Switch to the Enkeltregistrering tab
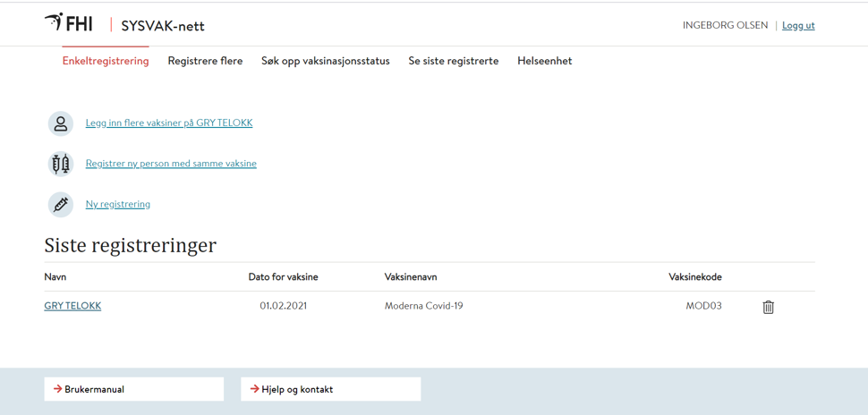 coord(106,61)
